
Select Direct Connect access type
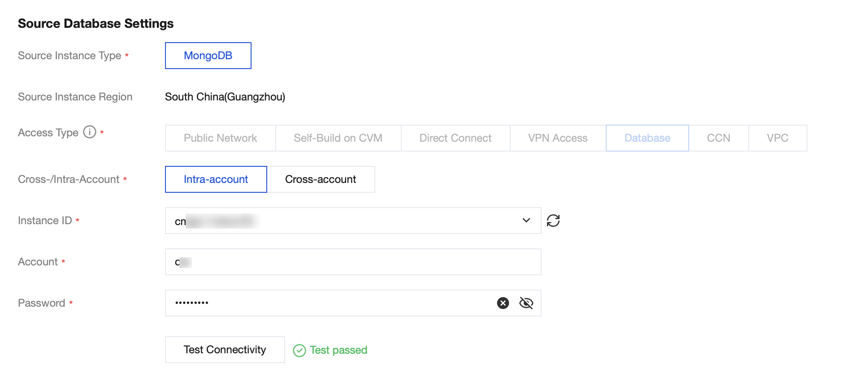click(x=455, y=138)
